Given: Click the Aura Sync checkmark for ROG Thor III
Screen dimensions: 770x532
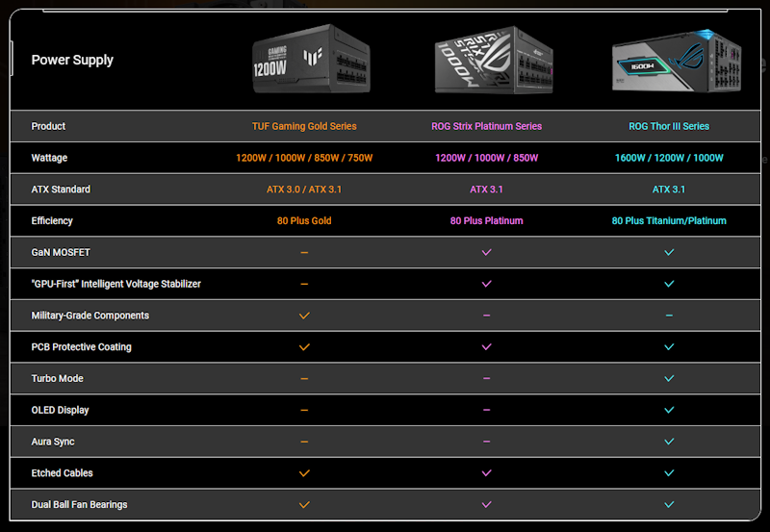Looking at the screenshot, I should (x=669, y=442).
